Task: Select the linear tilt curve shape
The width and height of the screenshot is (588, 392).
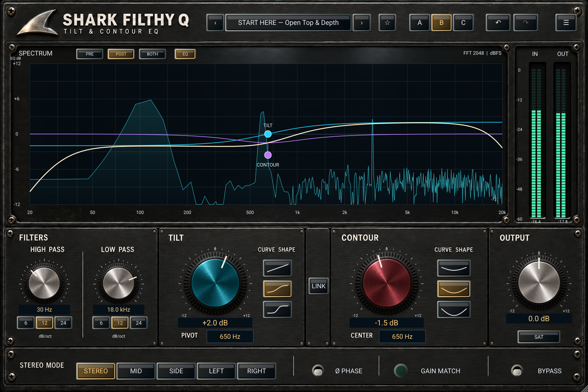Action: click(278, 268)
